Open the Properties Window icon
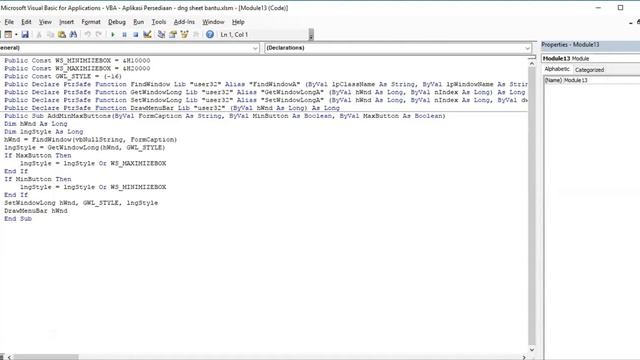Screen dimensions: 640x360 [x=173, y=35]
